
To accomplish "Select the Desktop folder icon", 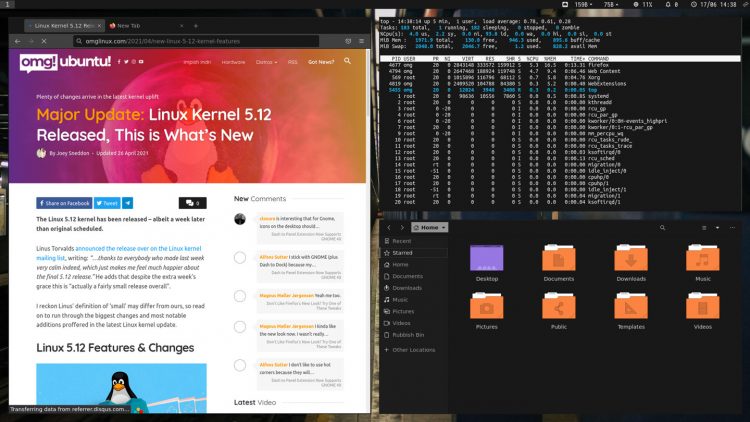I will pos(486,258).
